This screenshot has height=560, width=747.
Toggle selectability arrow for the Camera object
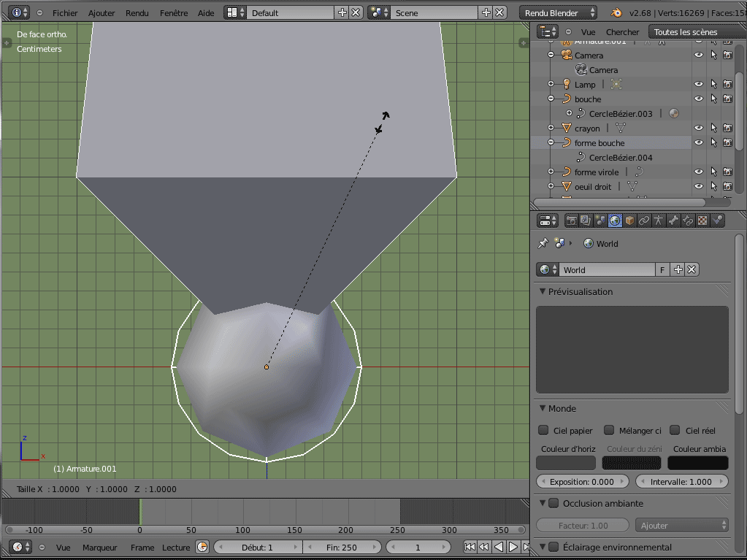(713, 55)
